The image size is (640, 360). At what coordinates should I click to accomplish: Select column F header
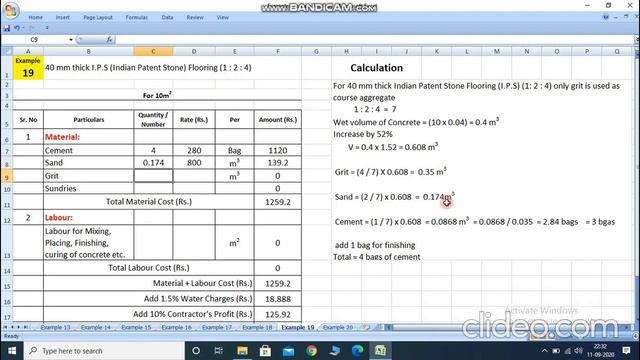coord(278,51)
